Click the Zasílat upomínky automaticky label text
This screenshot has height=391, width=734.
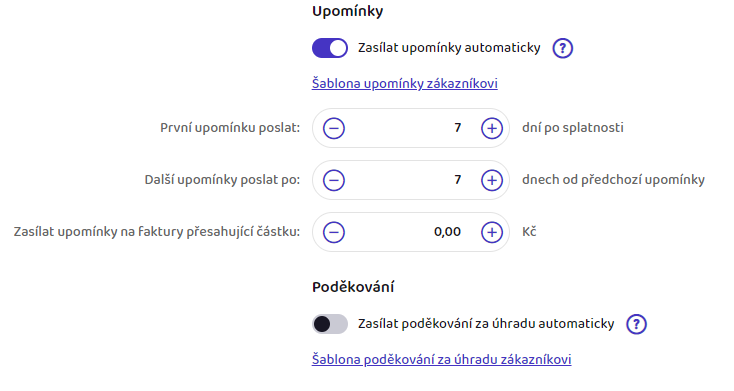coord(449,48)
